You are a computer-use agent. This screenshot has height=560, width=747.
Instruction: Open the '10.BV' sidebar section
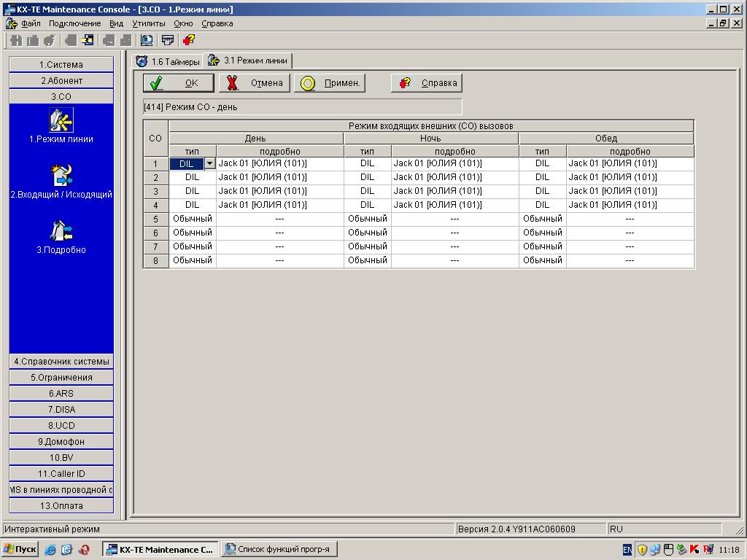coord(61,458)
